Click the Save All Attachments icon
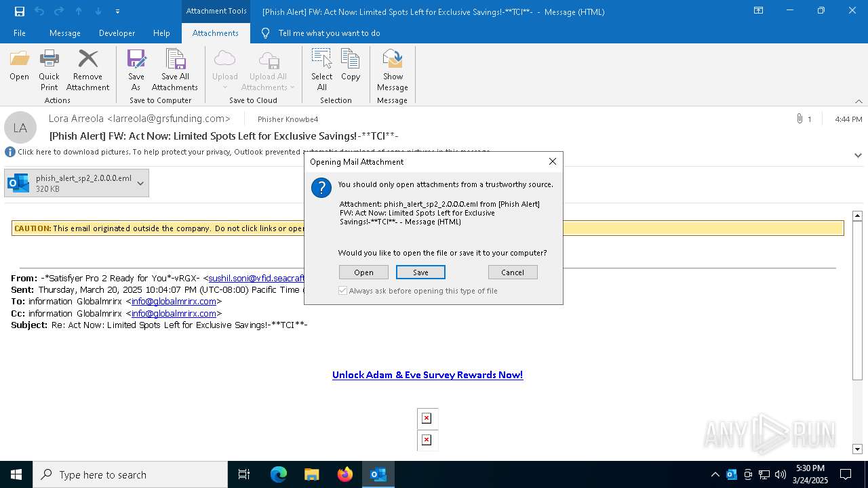Viewport: 868px width, 488px height. click(x=175, y=70)
